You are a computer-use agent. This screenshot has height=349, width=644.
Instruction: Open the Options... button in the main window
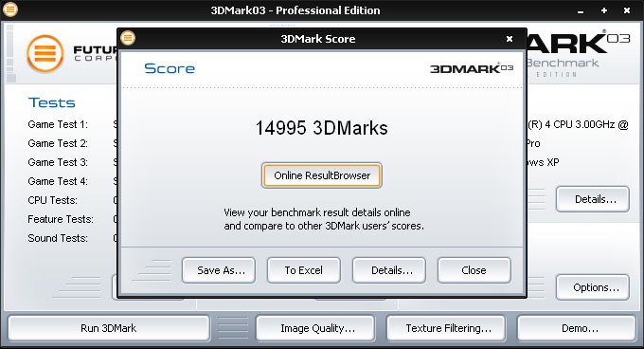tap(593, 287)
